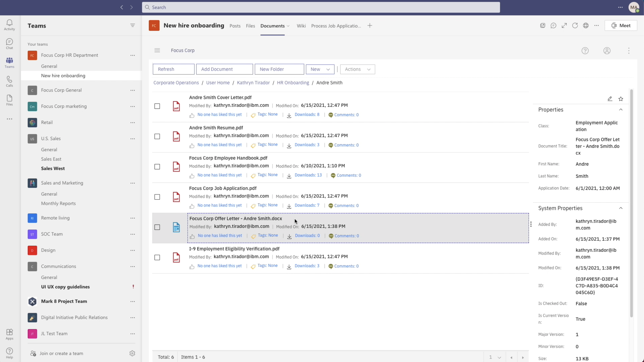Open the Actions dropdown
The image size is (644, 362).
pyautogui.click(x=358, y=69)
